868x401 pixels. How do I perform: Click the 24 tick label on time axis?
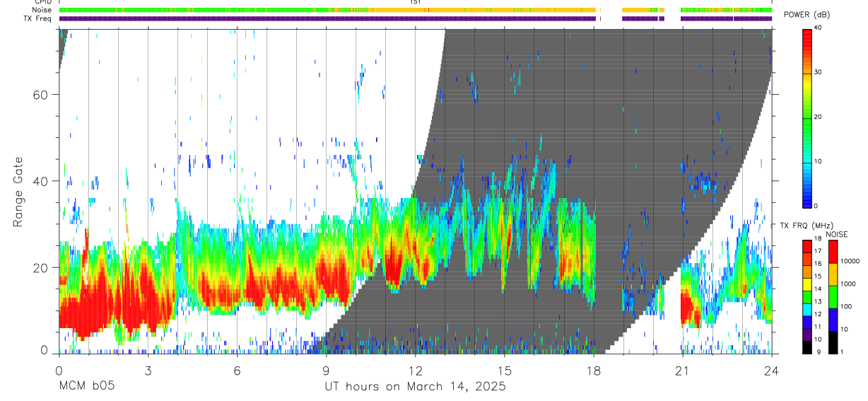pos(772,369)
